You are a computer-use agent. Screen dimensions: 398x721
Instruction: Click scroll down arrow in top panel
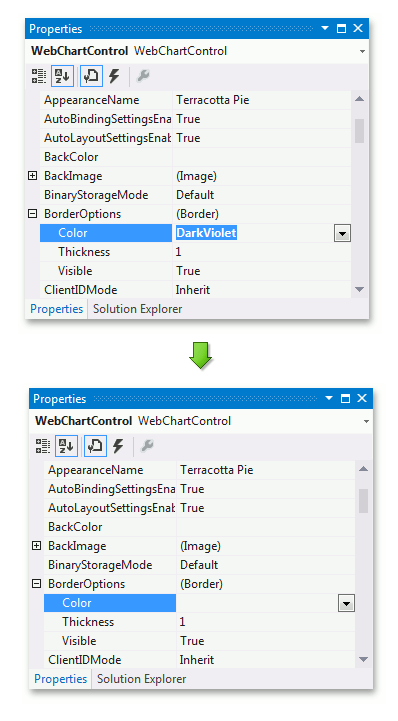[x=359, y=289]
